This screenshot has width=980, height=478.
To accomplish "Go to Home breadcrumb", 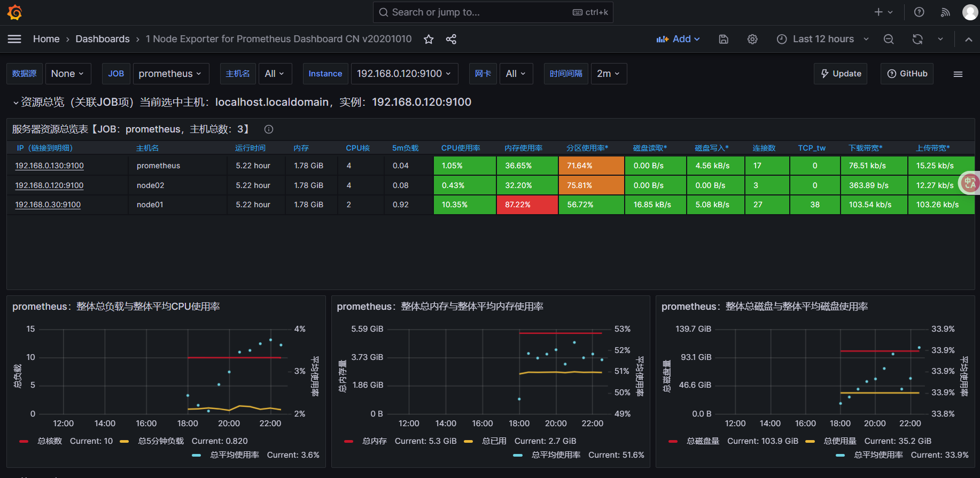I will [46, 39].
